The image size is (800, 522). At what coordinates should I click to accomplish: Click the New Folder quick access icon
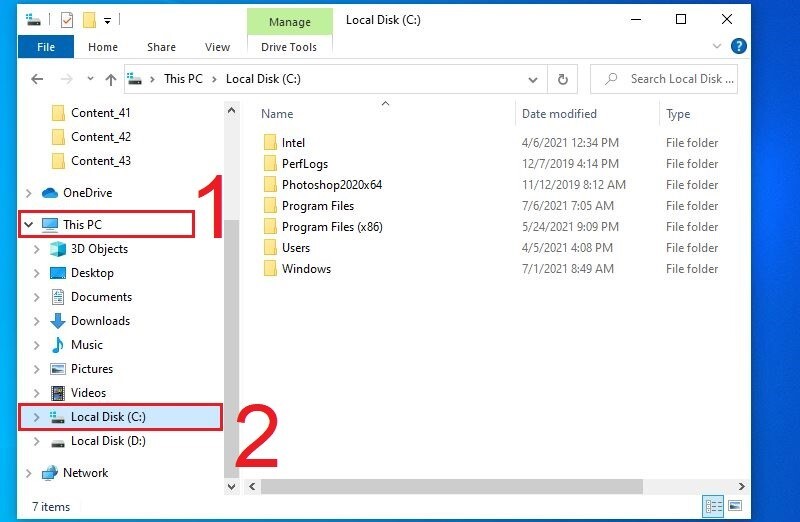tap(89, 20)
